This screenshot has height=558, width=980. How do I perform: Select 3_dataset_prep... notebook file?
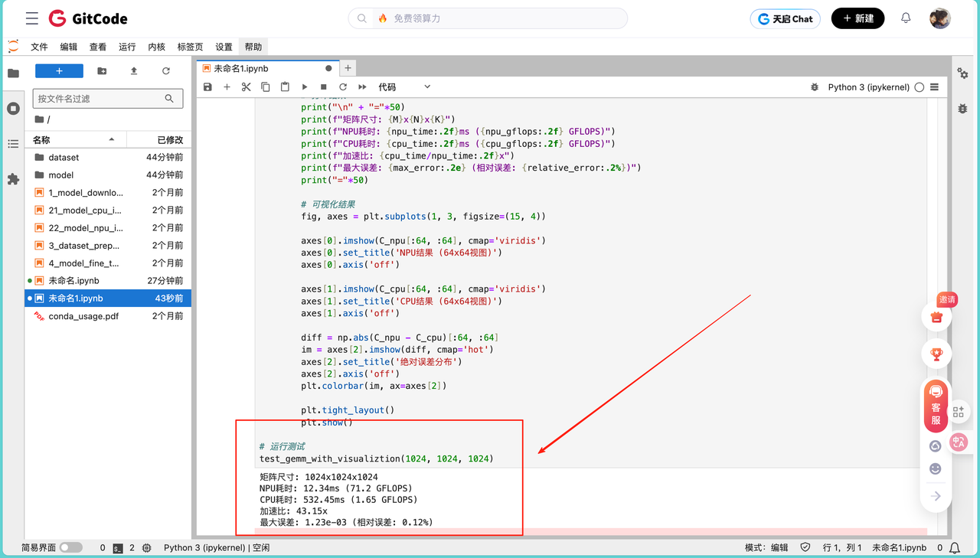[108, 246]
